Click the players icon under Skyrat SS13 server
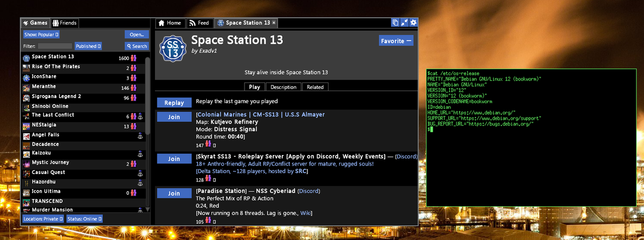Image resolution: width=644 pixels, height=240 pixels. click(208, 179)
